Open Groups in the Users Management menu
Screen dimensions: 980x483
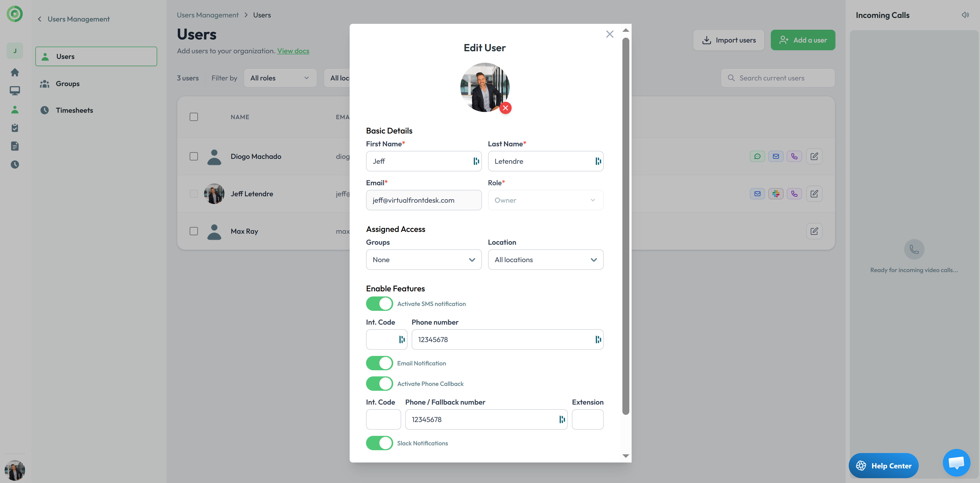[x=67, y=84]
